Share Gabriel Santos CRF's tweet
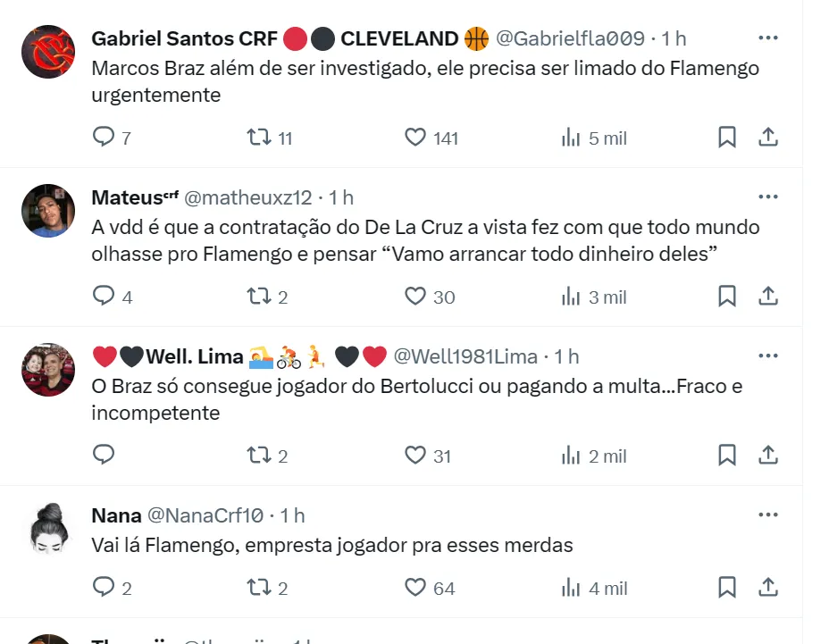The image size is (837, 644). tap(767, 137)
